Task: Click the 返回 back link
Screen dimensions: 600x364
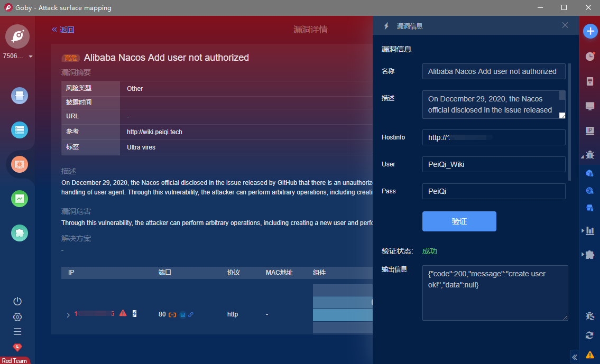Action: [63, 30]
